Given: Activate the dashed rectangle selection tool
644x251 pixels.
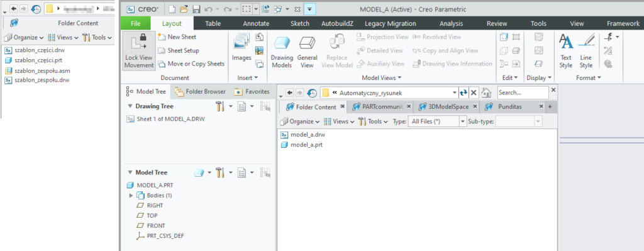Looking at the screenshot, I should click(x=247, y=9).
